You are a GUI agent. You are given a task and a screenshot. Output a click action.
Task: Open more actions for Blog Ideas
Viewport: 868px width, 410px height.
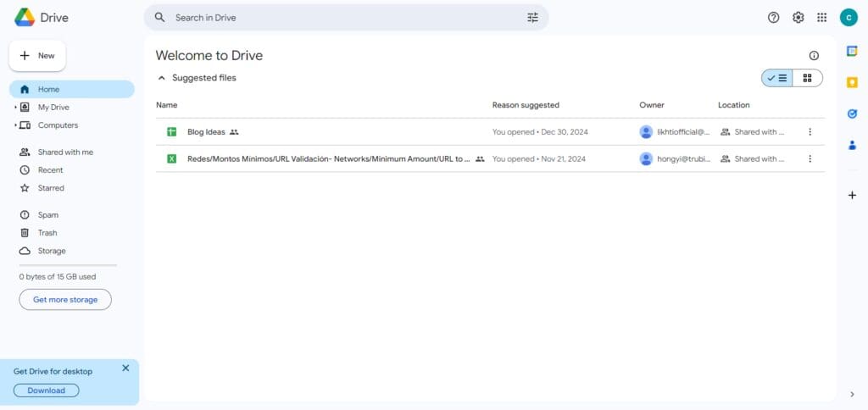click(x=810, y=131)
